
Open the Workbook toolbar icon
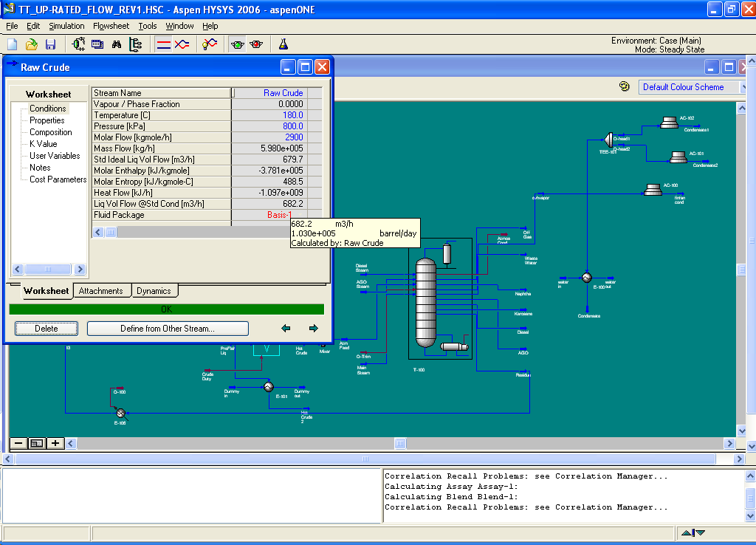pyautogui.click(x=97, y=45)
